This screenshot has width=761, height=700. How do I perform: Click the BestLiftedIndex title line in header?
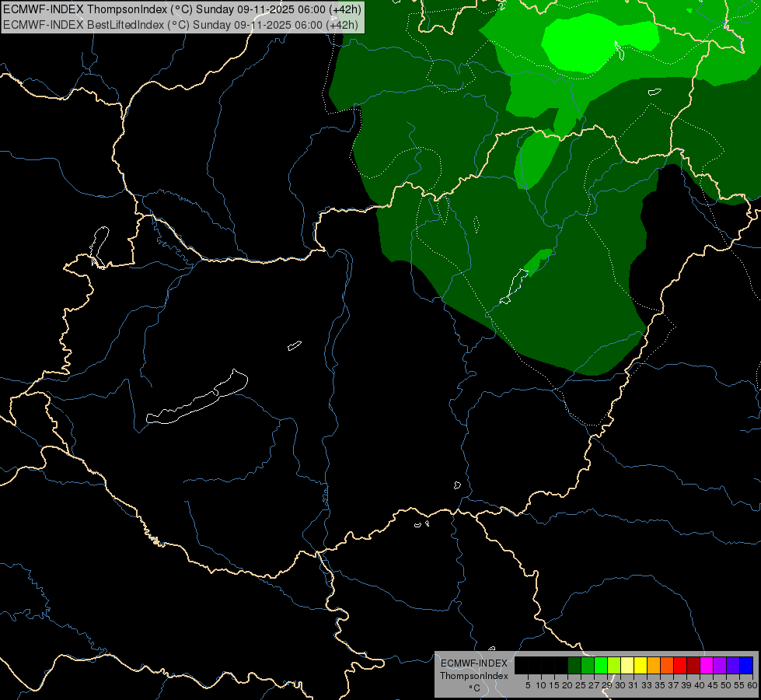[180, 24]
